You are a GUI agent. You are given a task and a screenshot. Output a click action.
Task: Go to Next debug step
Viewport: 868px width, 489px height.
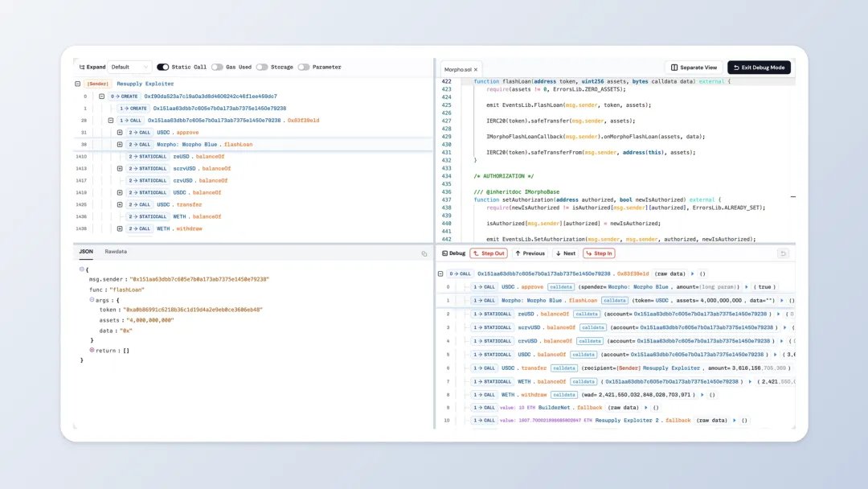(x=566, y=253)
